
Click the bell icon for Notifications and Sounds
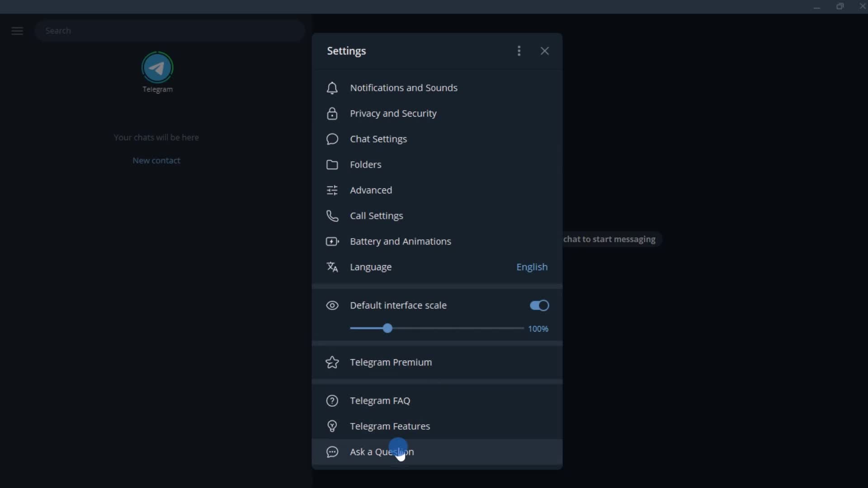(332, 88)
